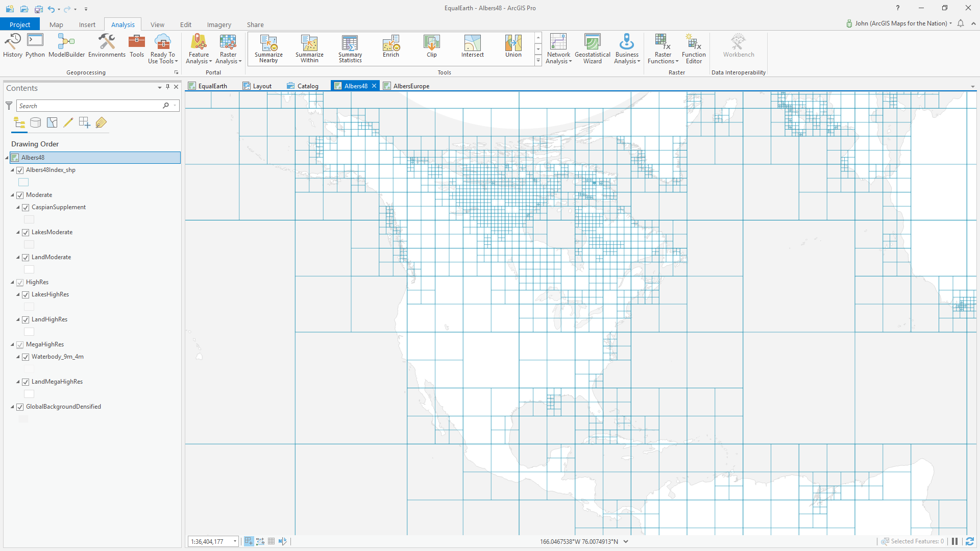
Task: List layers by labeling
Action: [x=101, y=122]
